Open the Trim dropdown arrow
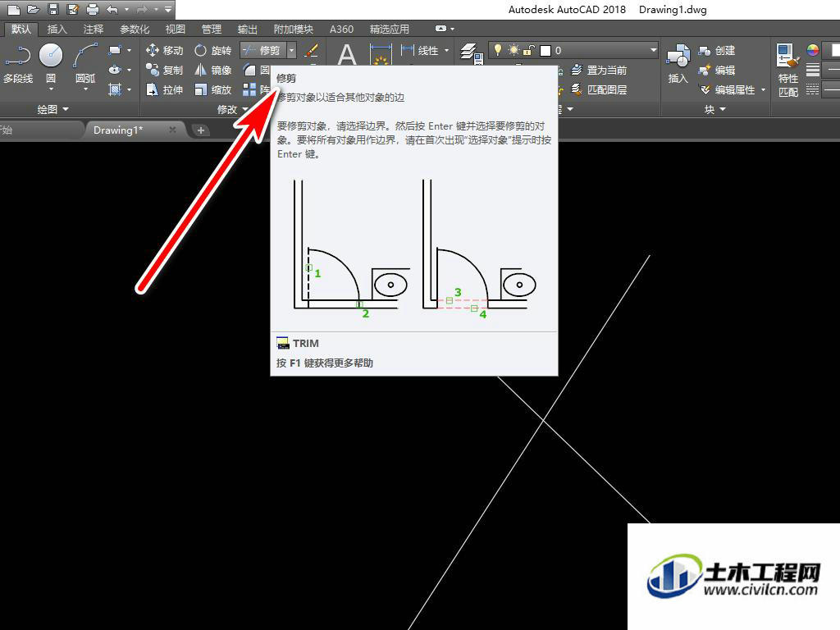Screen dimensions: 840x630 click(x=291, y=50)
